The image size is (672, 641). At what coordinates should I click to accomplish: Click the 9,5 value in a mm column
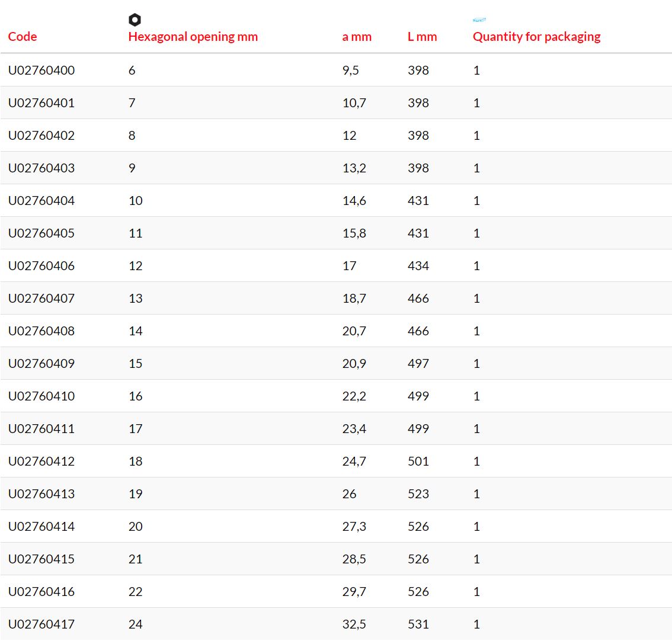(x=350, y=70)
